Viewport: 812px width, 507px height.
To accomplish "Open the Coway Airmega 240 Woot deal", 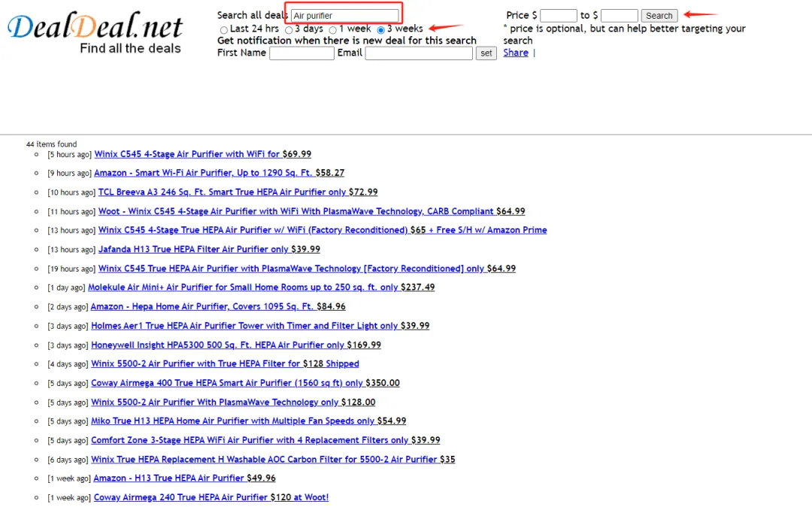I will point(211,497).
